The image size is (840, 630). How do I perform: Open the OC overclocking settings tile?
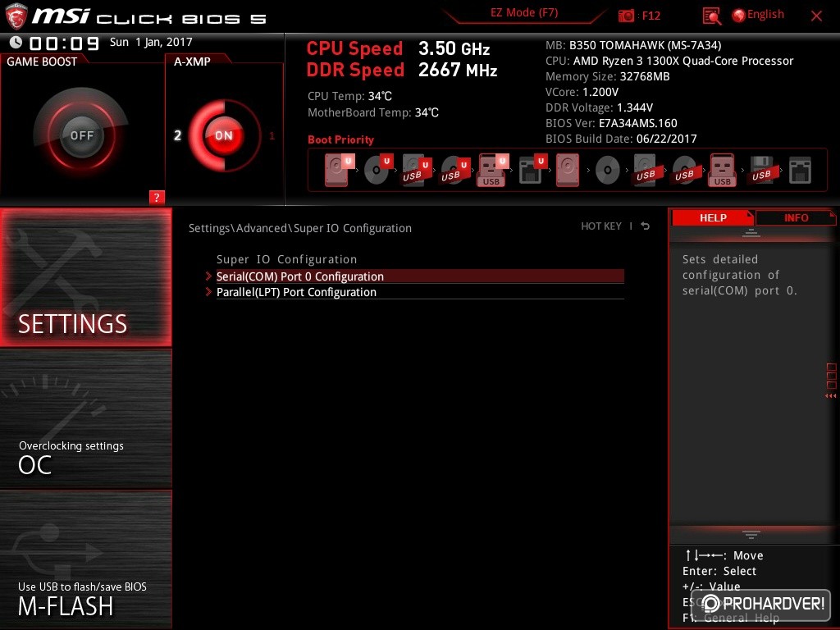pos(85,419)
